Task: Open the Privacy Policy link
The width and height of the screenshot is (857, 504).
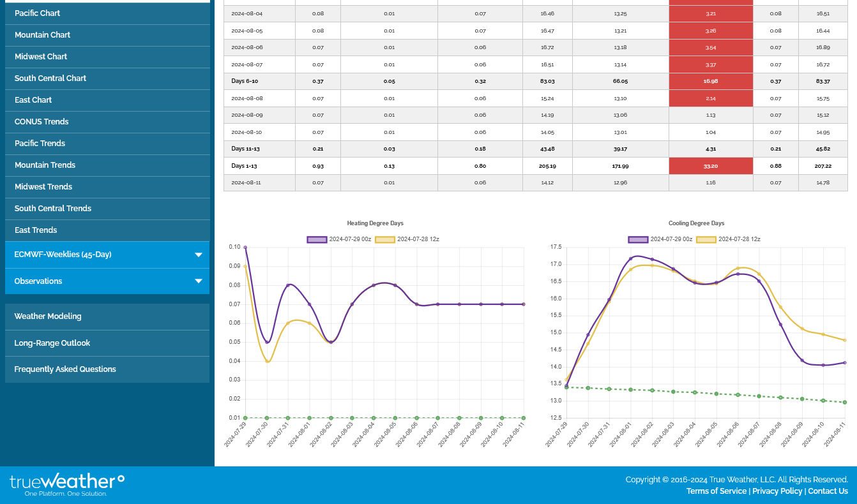Action: tap(777, 491)
